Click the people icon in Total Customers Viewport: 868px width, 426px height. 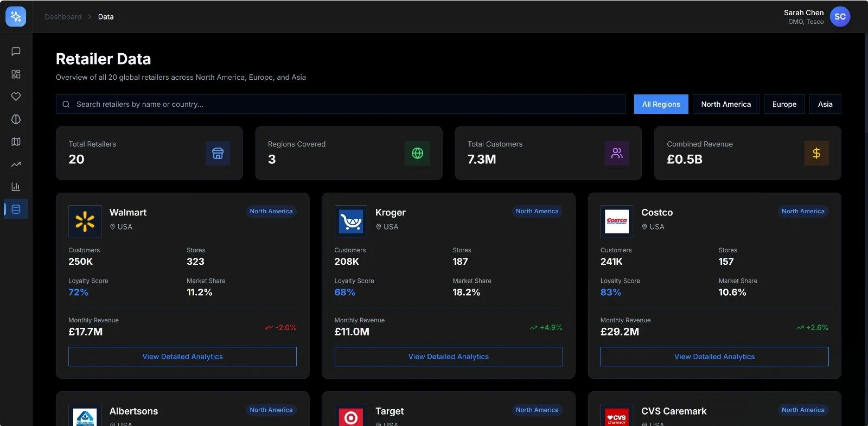tap(617, 153)
